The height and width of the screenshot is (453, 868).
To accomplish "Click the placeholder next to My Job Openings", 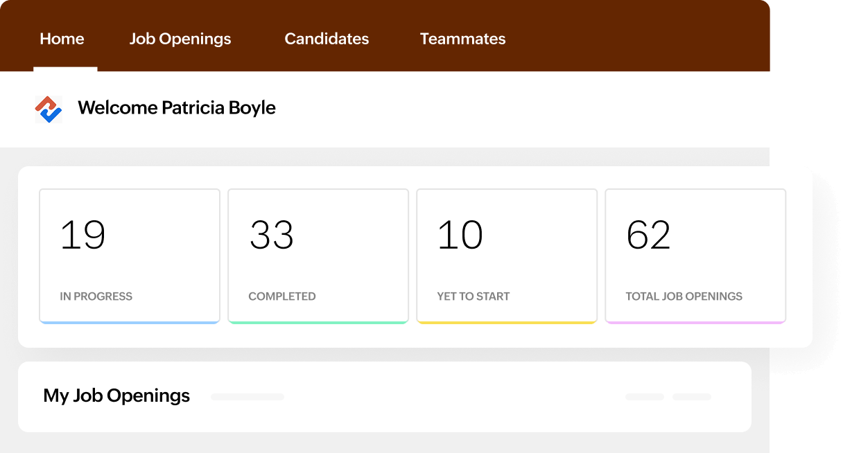I will [x=247, y=396].
